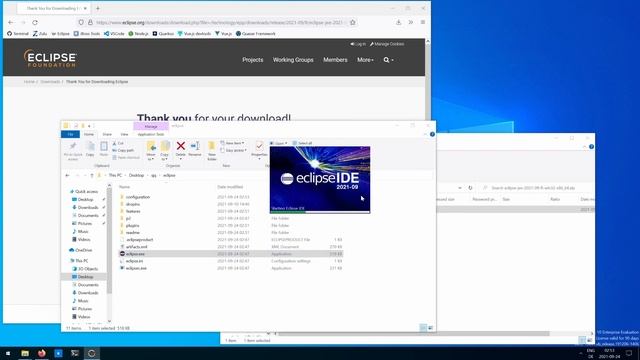The height and width of the screenshot is (360, 640).
Task: Open the dropins folder
Action: (133, 204)
